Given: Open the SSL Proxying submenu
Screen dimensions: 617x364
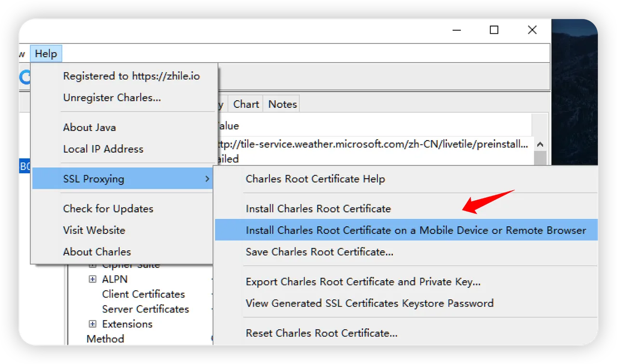Looking at the screenshot, I should click(x=123, y=179).
